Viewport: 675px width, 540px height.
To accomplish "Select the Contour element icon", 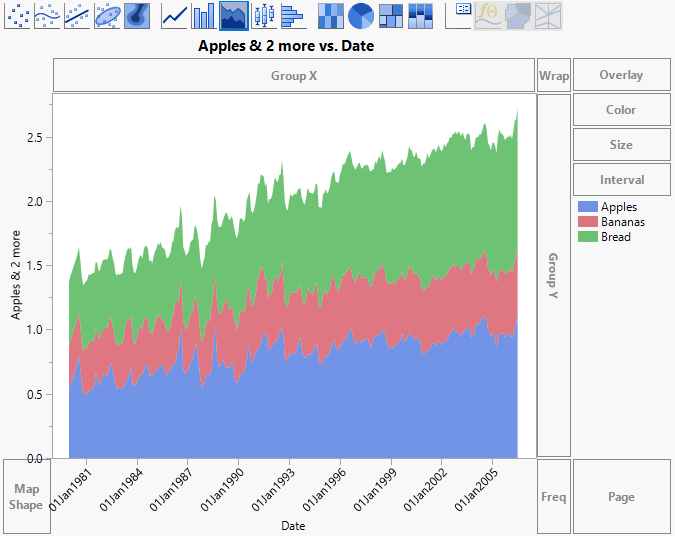I will tap(138, 15).
